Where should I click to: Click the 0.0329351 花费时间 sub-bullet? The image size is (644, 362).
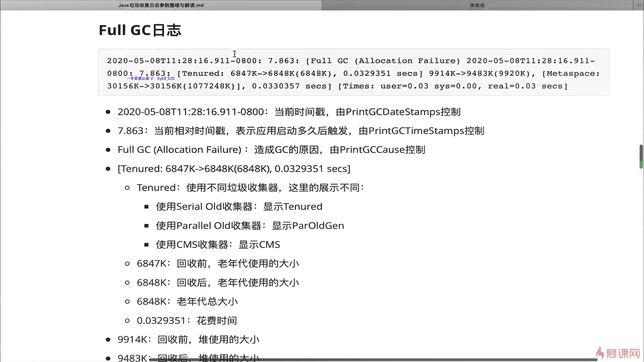click(x=186, y=321)
